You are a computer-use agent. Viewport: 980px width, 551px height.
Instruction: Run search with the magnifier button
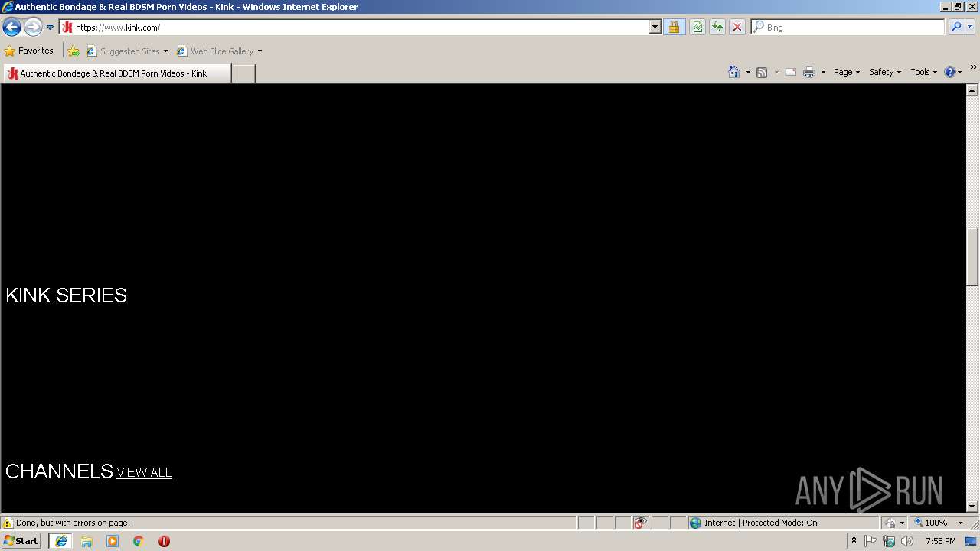[x=956, y=28]
